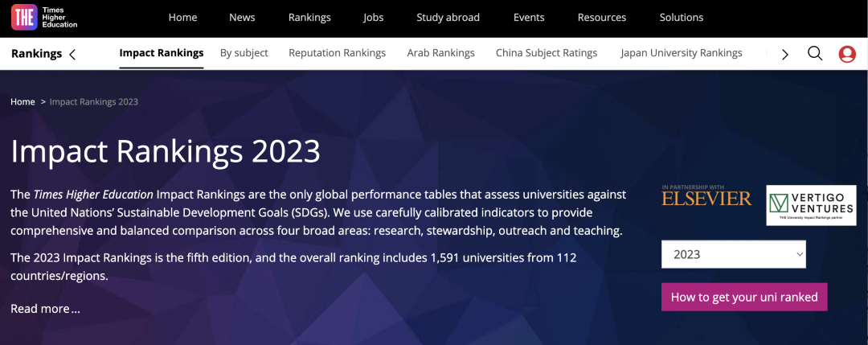Open the Study abroad menu item
The image size is (868, 345).
[x=448, y=17]
